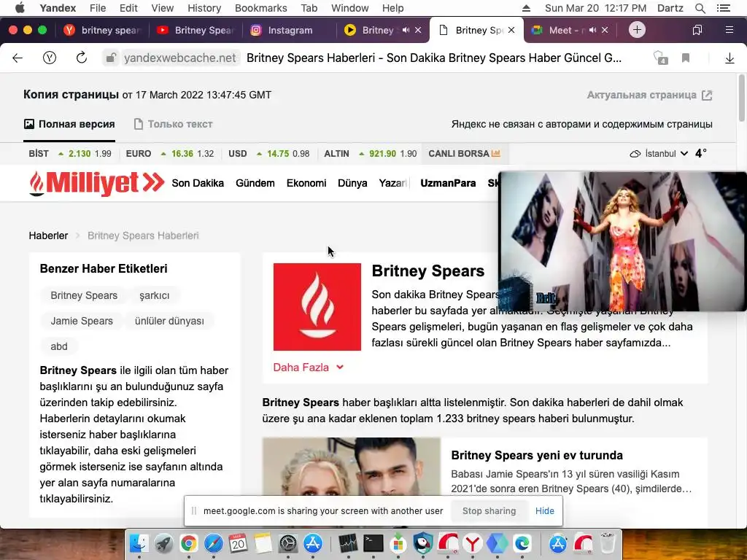The width and height of the screenshot is (747, 560).
Task: Open Finder from the dock
Action: [139, 543]
